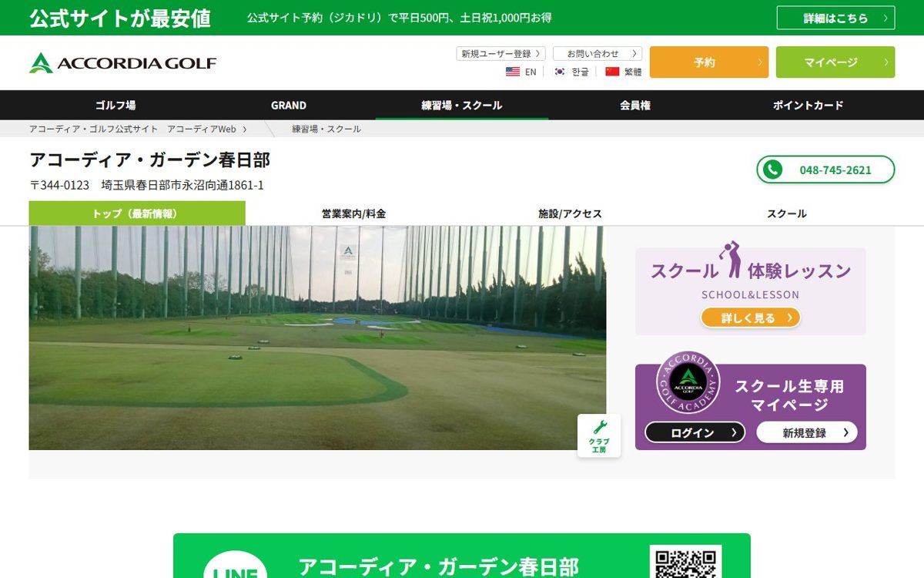Click the LINE logo in the green banner
924x578 pixels.
(x=235, y=566)
